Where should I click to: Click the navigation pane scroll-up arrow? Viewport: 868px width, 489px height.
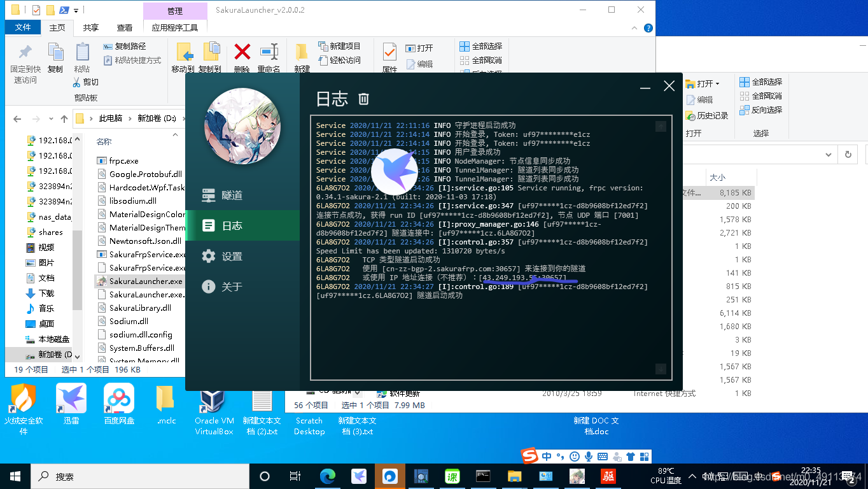78,139
